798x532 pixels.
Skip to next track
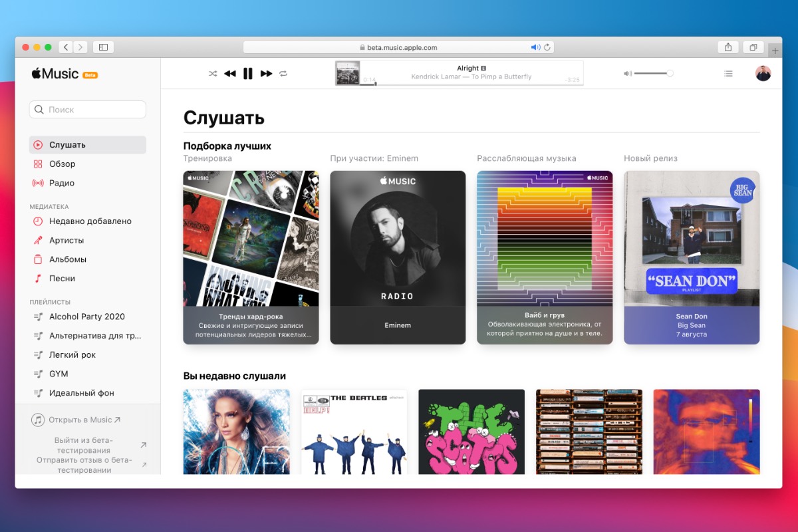coord(266,74)
